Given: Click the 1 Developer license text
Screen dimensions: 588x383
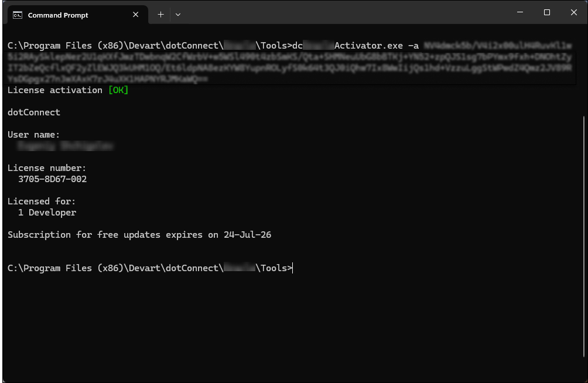Looking at the screenshot, I should 47,212.
